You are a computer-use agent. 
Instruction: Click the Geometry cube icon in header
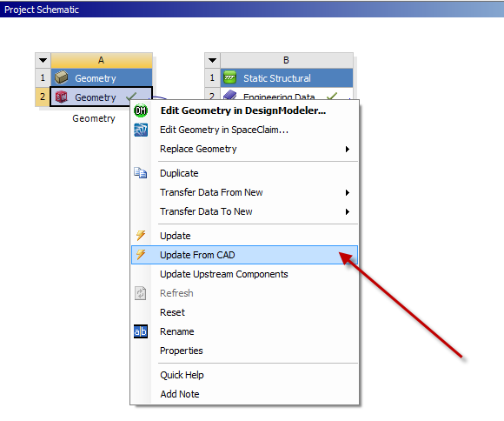click(x=61, y=77)
